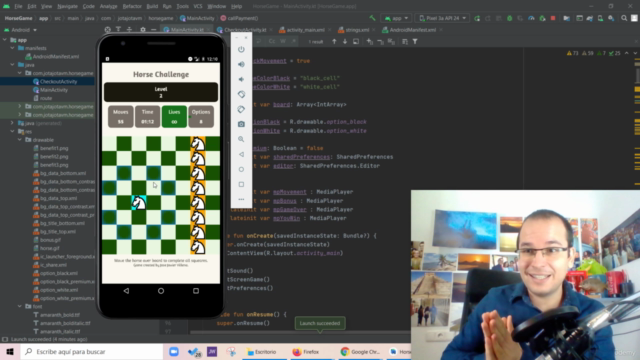Image resolution: width=640 pixels, height=360 pixels.
Task: Toggle Match Case Cc in search bar
Action: point(272,41)
